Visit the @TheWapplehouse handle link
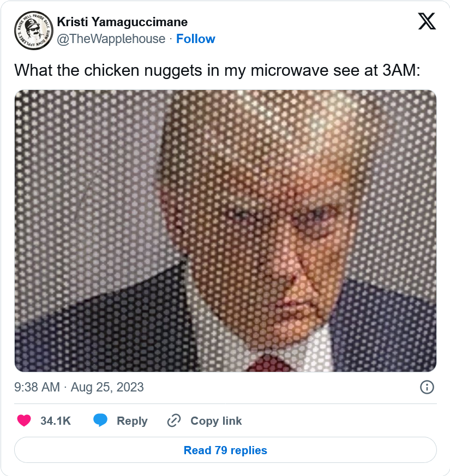Viewport: 450px width, 476px height. [111, 39]
